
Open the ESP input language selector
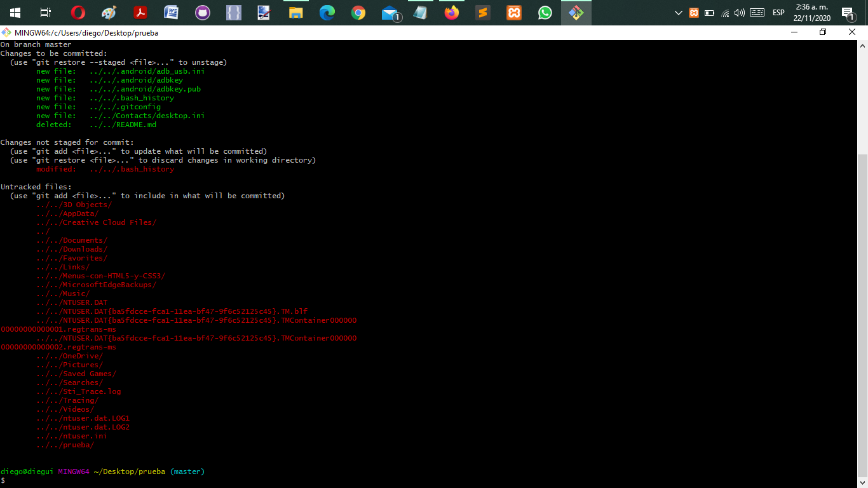pyautogui.click(x=778, y=13)
